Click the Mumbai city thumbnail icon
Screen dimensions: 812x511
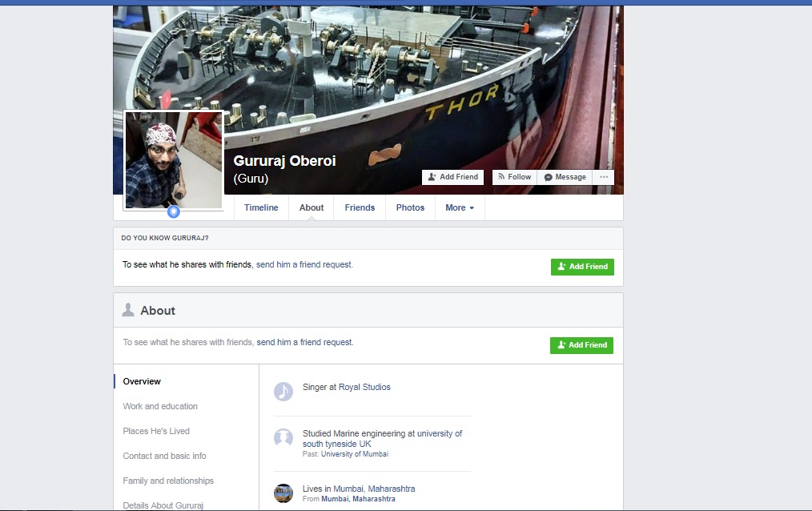click(x=283, y=493)
